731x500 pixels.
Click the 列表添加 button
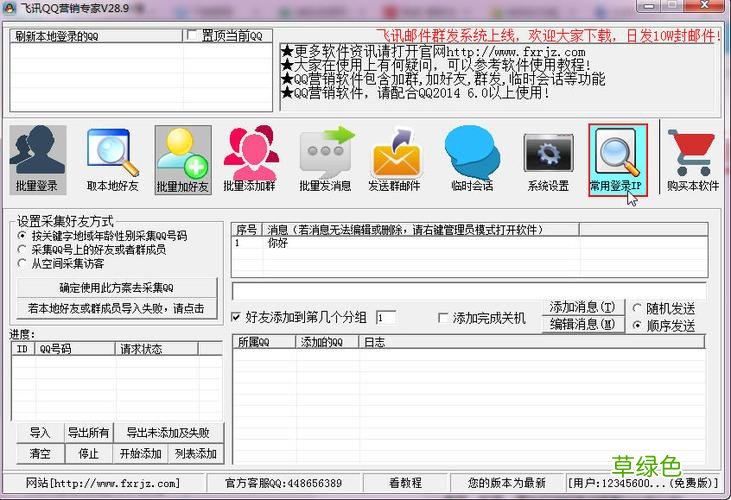click(196, 453)
